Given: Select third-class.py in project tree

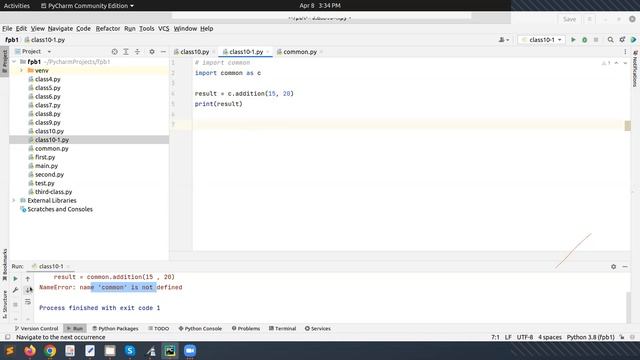Looking at the screenshot, I should 53,192.
